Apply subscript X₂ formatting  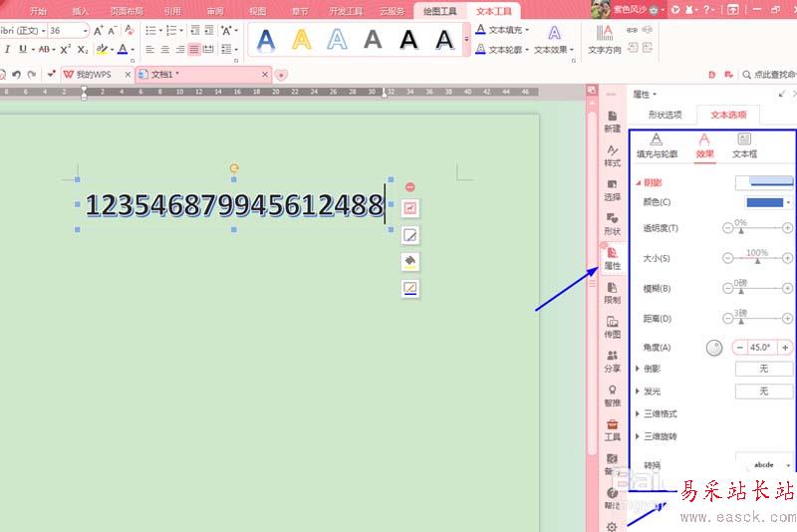(83, 49)
